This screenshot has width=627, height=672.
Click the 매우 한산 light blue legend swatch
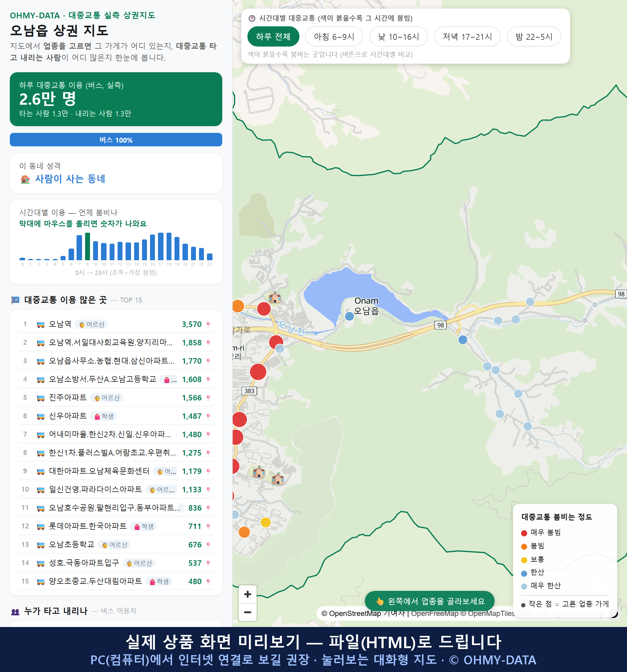click(524, 587)
